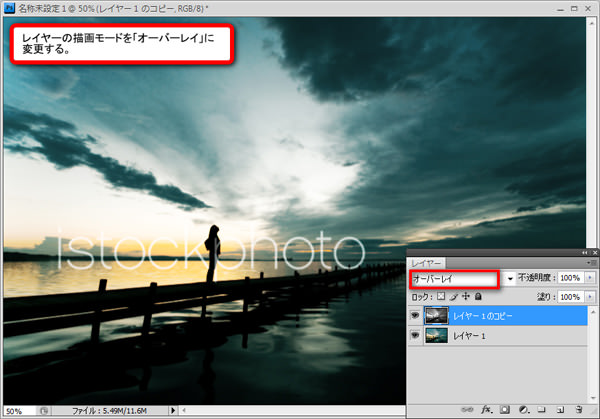Click the link layers icon
This screenshot has width=600, height=419.
click(x=468, y=409)
